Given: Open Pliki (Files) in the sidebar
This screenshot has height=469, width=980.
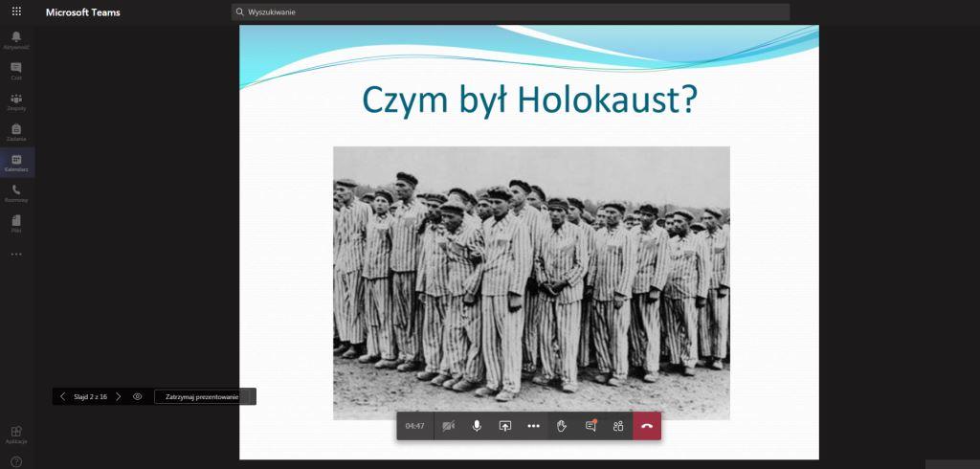Looking at the screenshot, I should tap(16, 223).
